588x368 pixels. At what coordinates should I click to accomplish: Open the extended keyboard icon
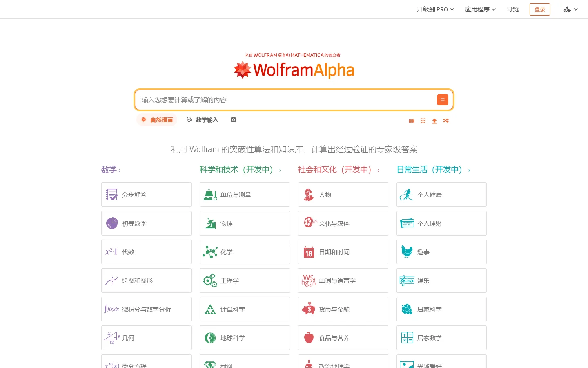point(412,121)
